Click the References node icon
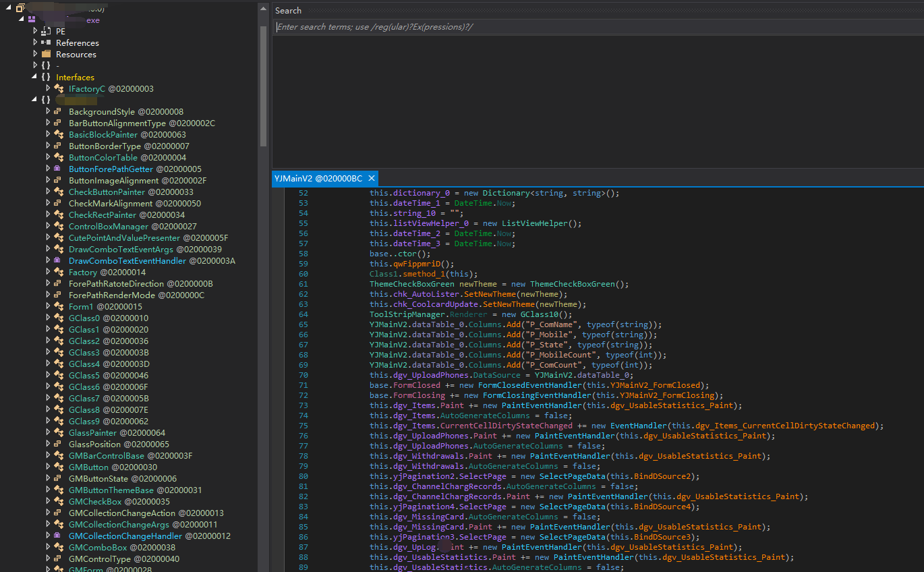 (46, 43)
